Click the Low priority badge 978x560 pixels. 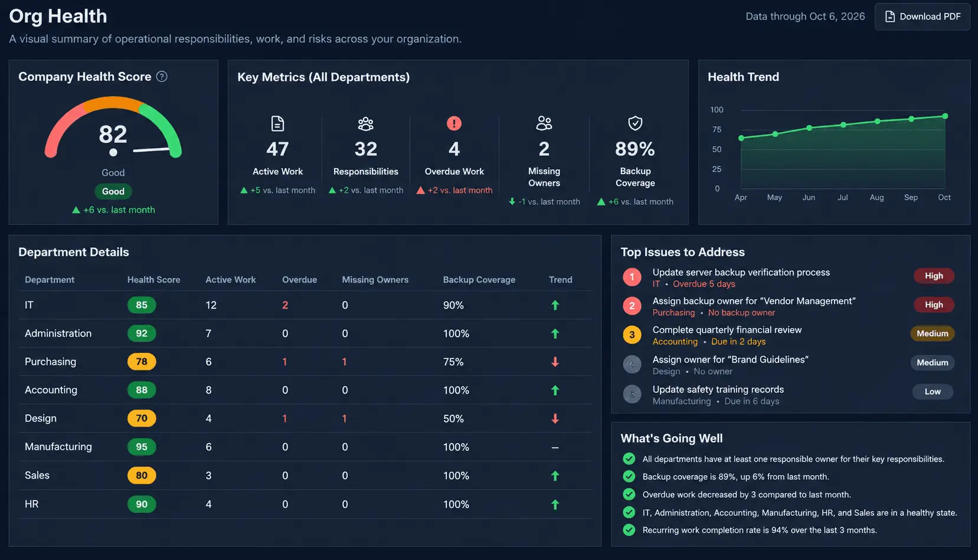pos(933,391)
